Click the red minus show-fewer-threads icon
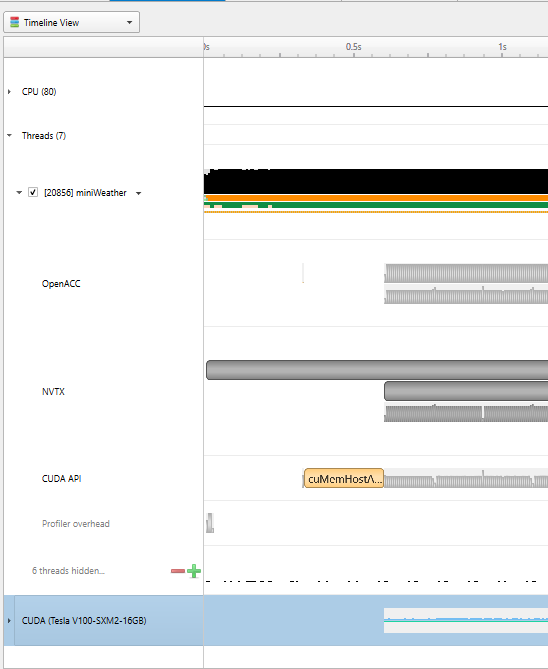The width and height of the screenshot is (548, 669). pos(178,571)
